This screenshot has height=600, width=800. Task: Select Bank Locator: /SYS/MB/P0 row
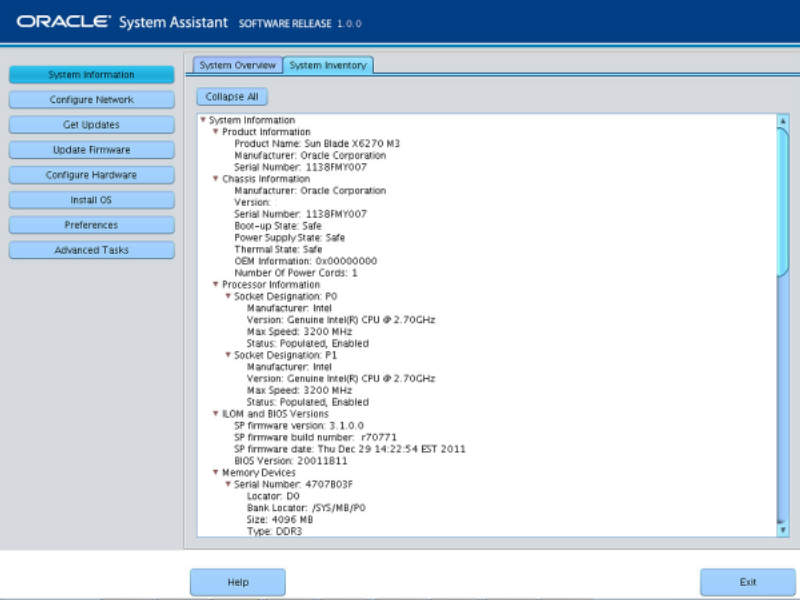coord(306,508)
